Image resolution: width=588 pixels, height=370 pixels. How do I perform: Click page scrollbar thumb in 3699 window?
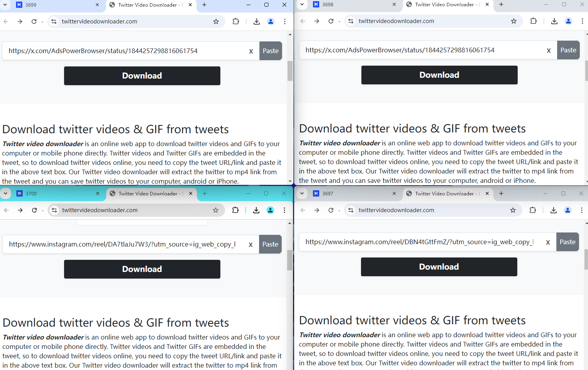click(x=290, y=71)
